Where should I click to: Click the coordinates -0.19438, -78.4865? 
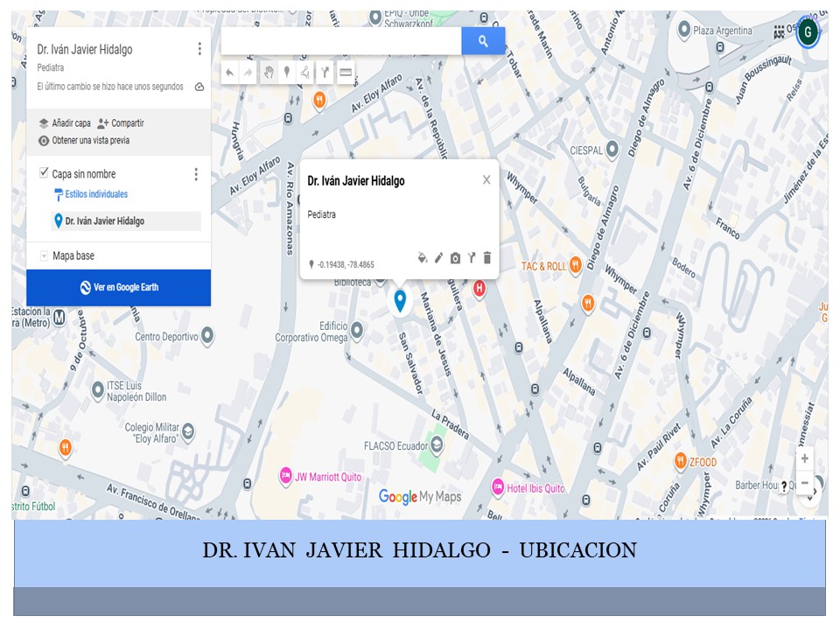tap(346, 264)
